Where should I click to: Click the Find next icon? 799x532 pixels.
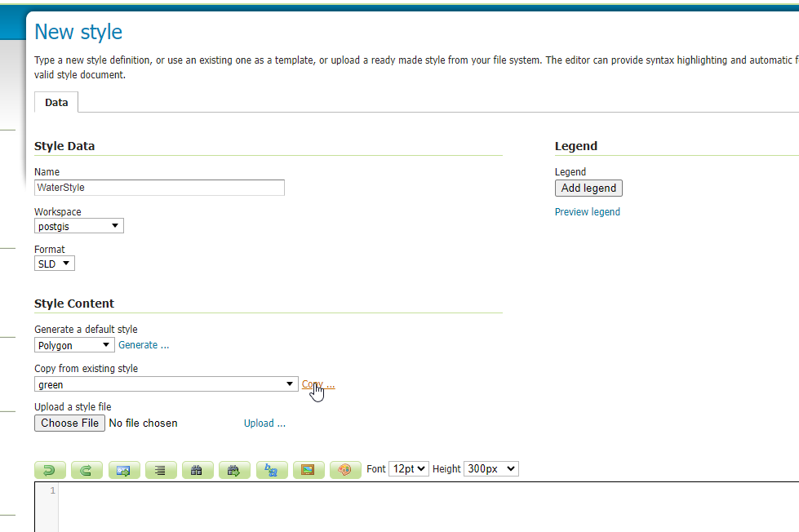pos(234,470)
